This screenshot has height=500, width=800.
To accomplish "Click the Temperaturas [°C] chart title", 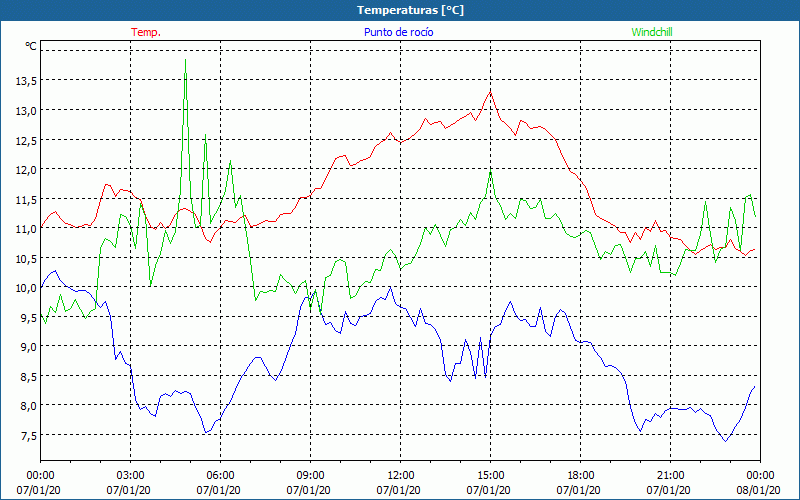I will point(410,10).
